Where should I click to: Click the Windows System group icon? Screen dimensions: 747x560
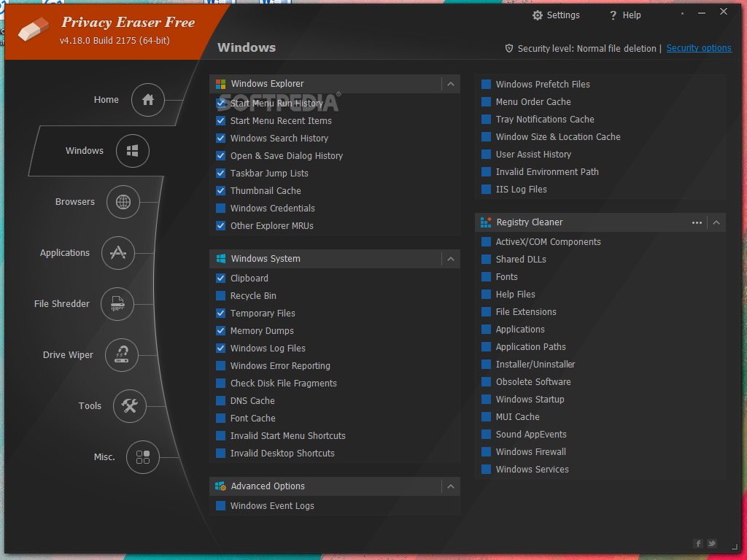(220, 259)
